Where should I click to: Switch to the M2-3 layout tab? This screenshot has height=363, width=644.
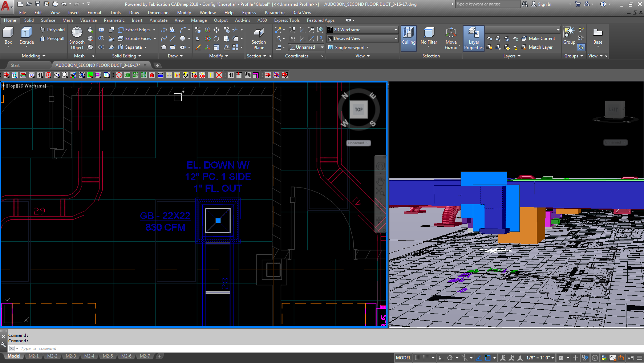71,356
